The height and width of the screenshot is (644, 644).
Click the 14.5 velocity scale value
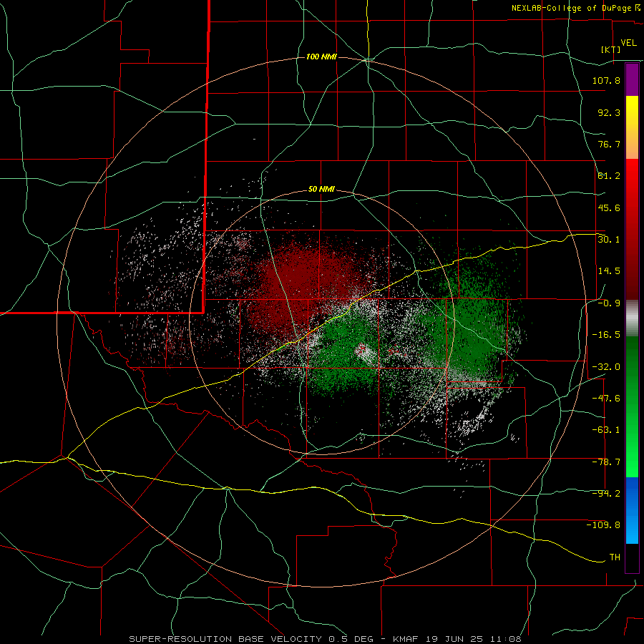pyautogui.click(x=609, y=271)
